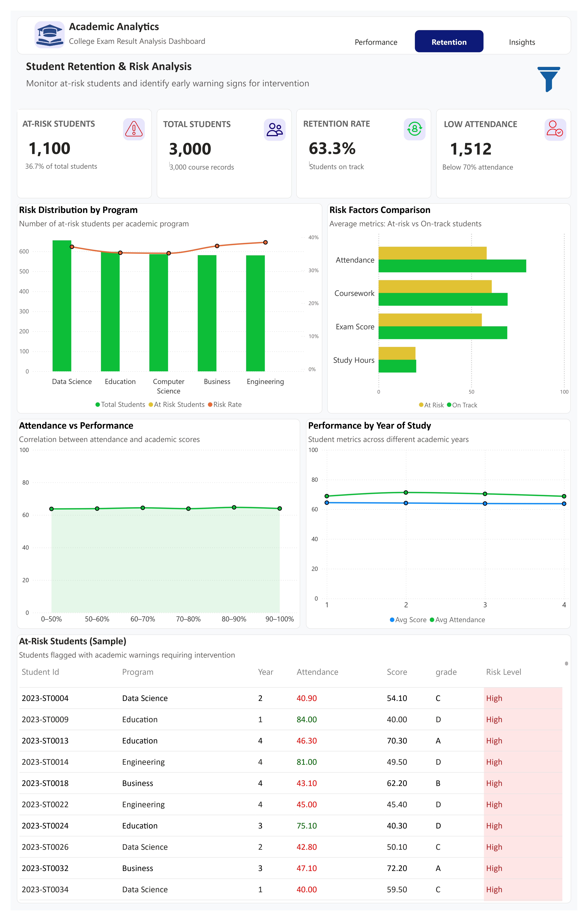Toggle the Risk Rate line visibility

(225, 404)
